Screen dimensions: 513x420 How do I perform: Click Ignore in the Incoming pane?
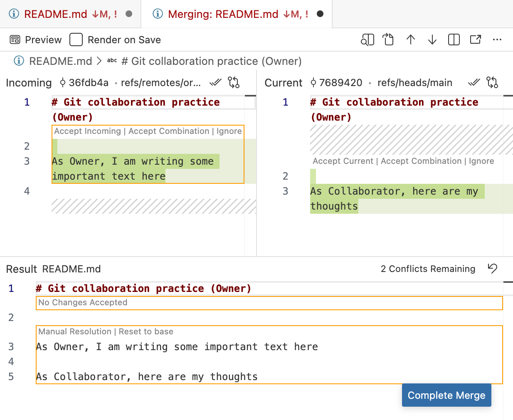pos(229,131)
